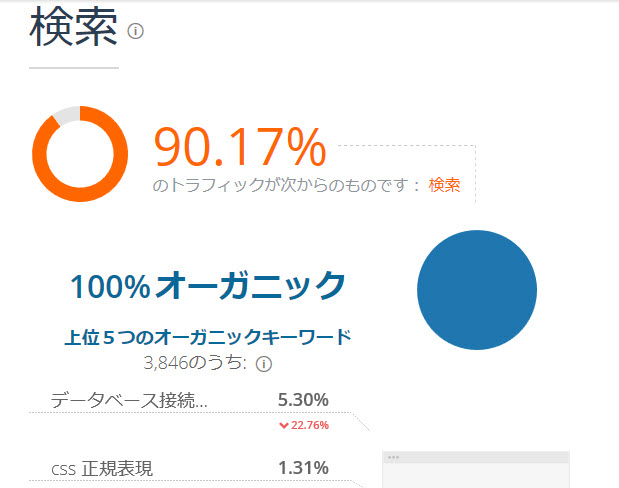Click the 100% オーガニック label
This screenshot has height=488, width=619.
click(x=208, y=285)
